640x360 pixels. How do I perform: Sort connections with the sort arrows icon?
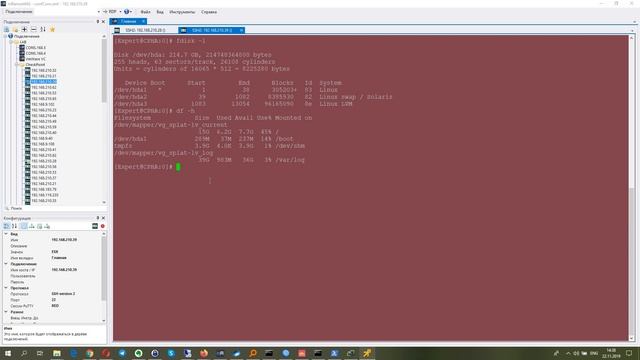(x=43, y=29)
